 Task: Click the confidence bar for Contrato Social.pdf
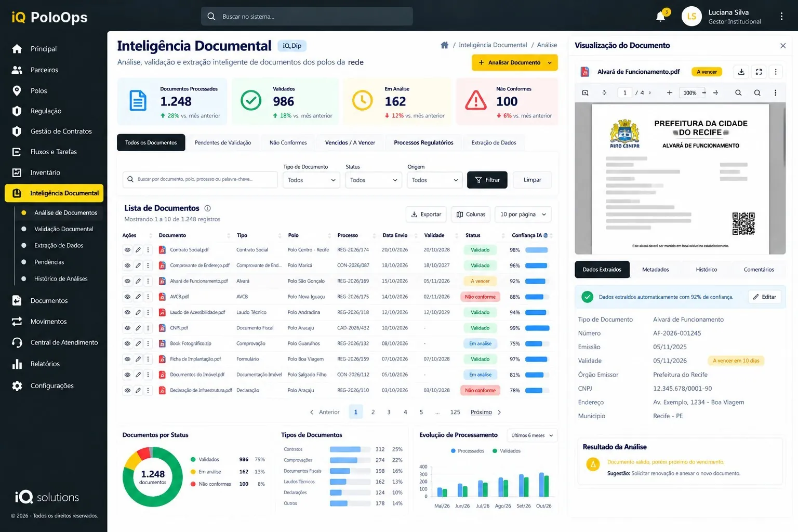click(x=536, y=250)
